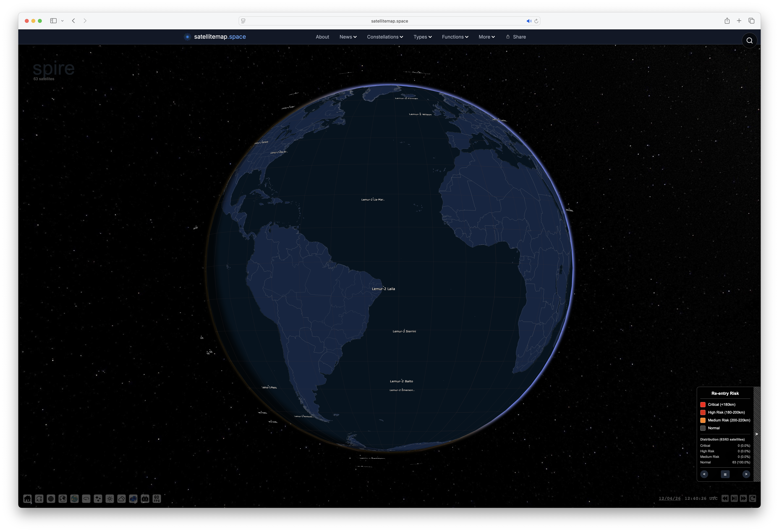Expand the Types dropdown
Image resolution: width=779 pixels, height=532 pixels.
point(422,37)
